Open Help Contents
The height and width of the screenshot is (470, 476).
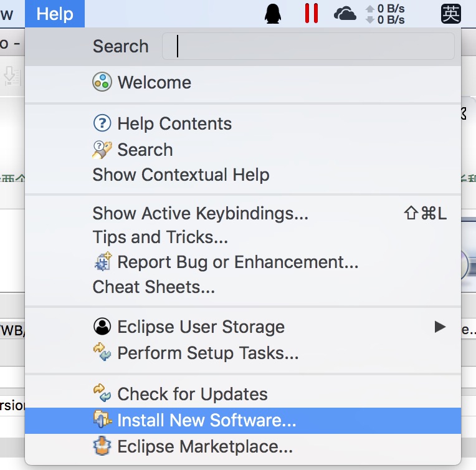(243, 123)
